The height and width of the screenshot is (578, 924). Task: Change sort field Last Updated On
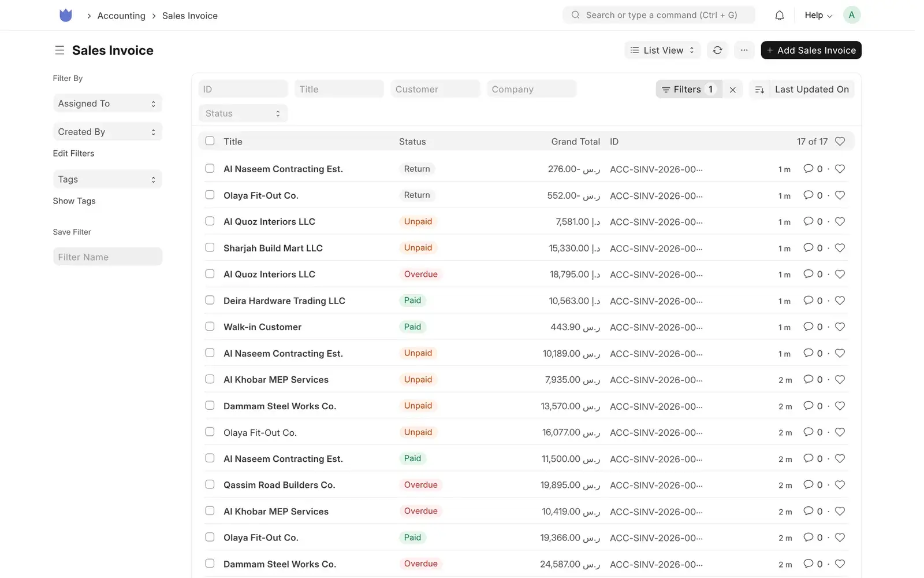(x=811, y=90)
